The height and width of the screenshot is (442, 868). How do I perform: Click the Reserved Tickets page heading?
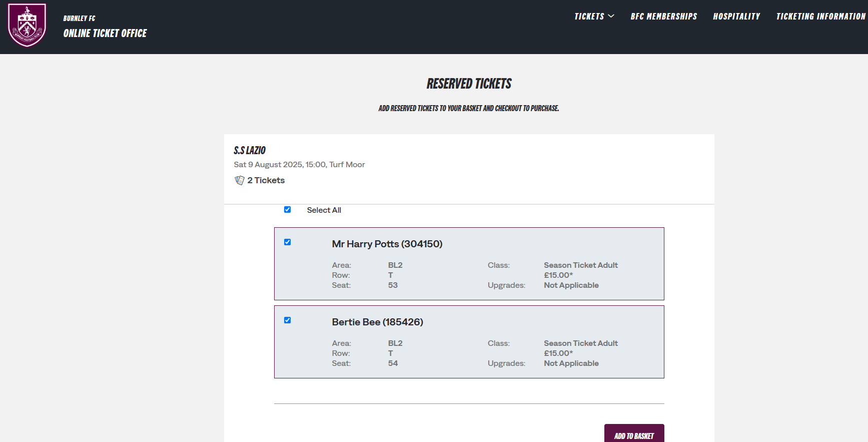point(469,84)
